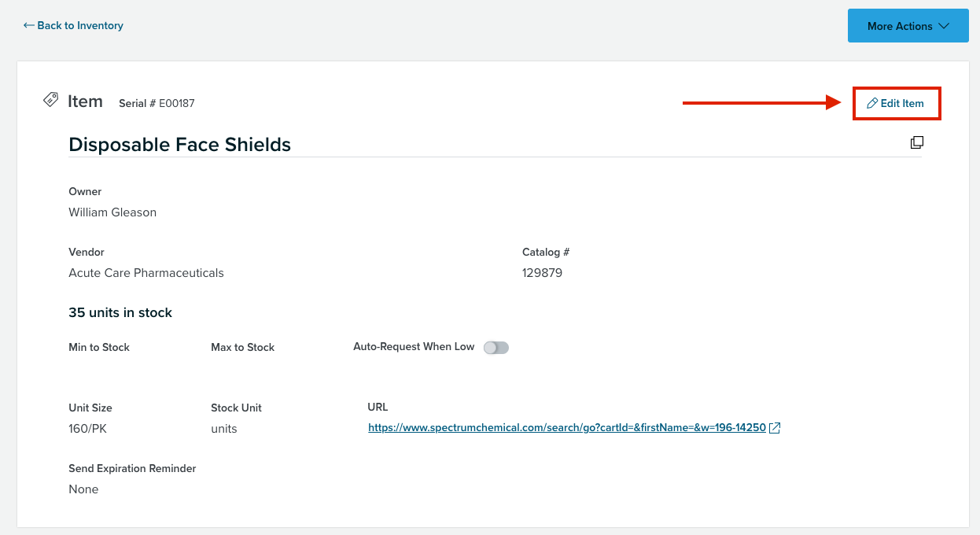Viewport: 980px width, 535px height.
Task: Click the Min to Stock label
Action: (x=99, y=347)
